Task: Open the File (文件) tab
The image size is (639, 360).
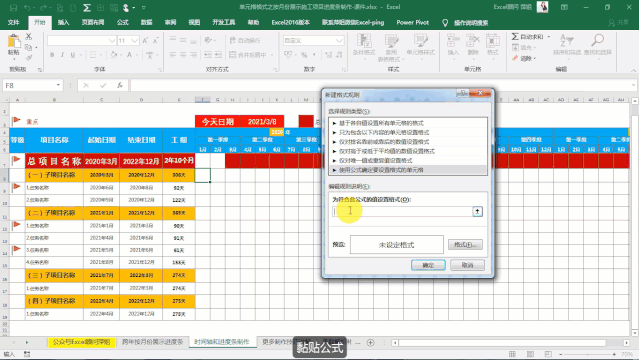Action: point(13,22)
